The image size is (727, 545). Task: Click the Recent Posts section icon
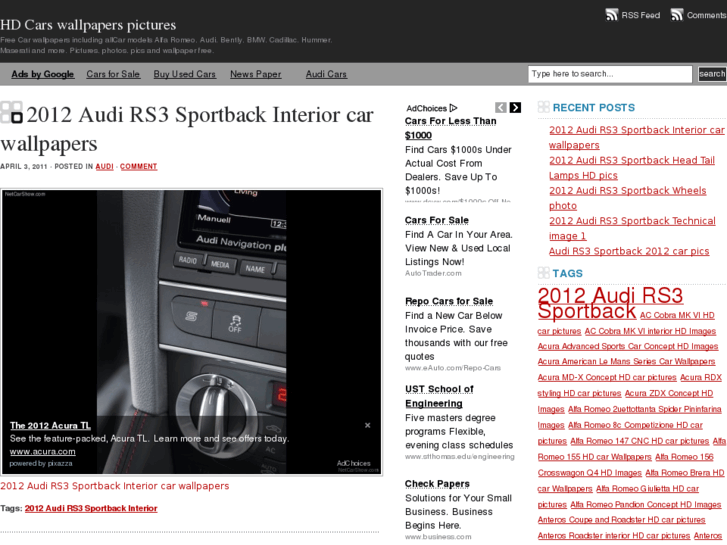click(x=543, y=107)
